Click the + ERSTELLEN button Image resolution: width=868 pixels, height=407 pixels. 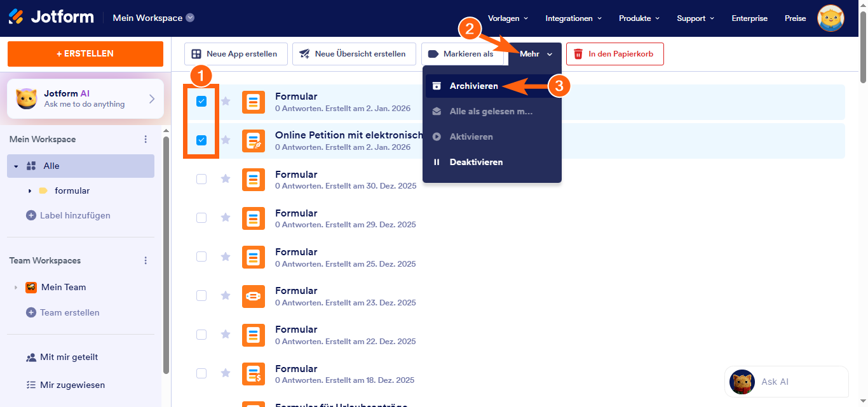pos(85,54)
